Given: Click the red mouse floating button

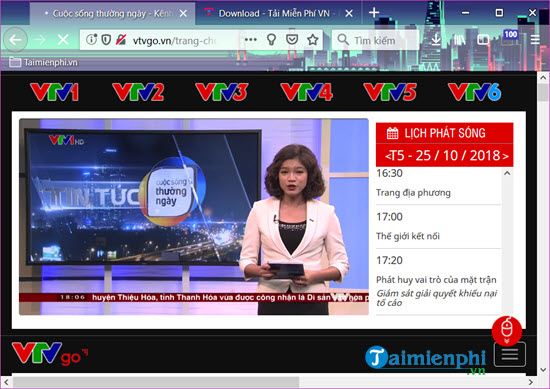Looking at the screenshot, I should click(x=507, y=330).
